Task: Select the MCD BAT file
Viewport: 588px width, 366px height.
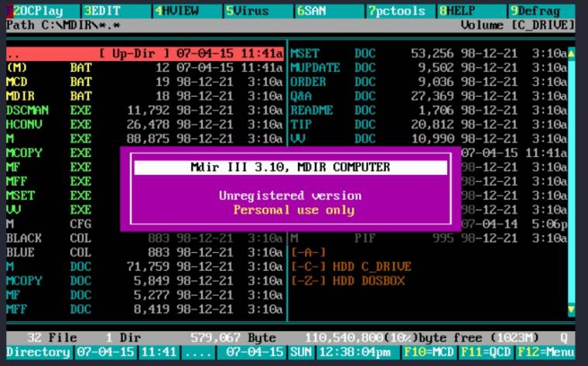Action: 145,82
